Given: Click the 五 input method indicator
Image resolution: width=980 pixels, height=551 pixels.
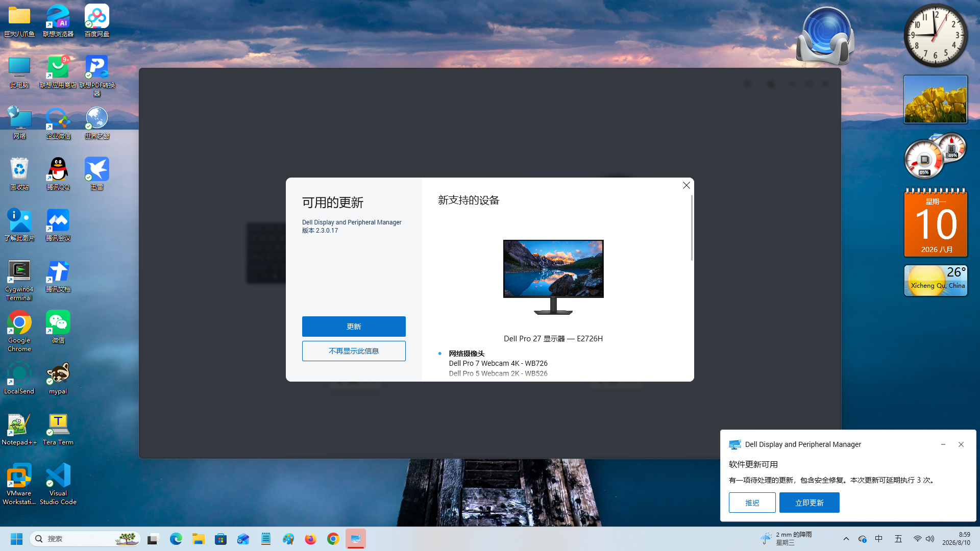Looking at the screenshot, I should coord(898,539).
